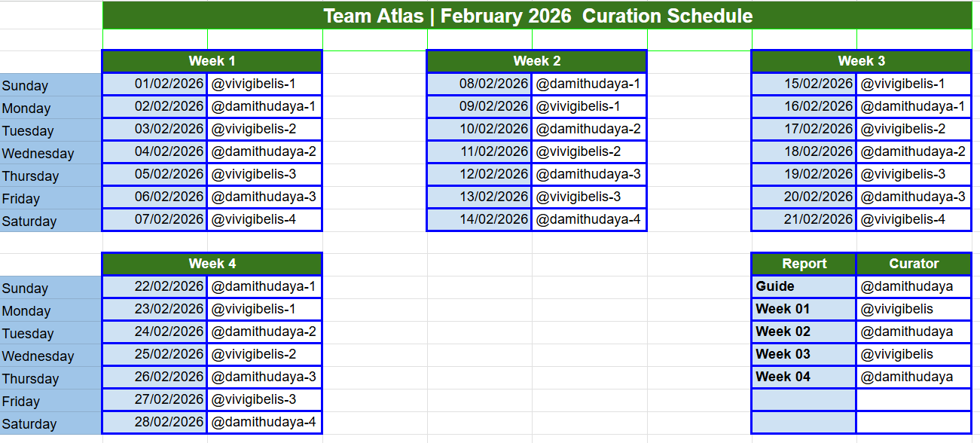The width and height of the screenshot is (980, 443).
Task: Select the 28/02/2026 date cell
Action: coord(154,422)
